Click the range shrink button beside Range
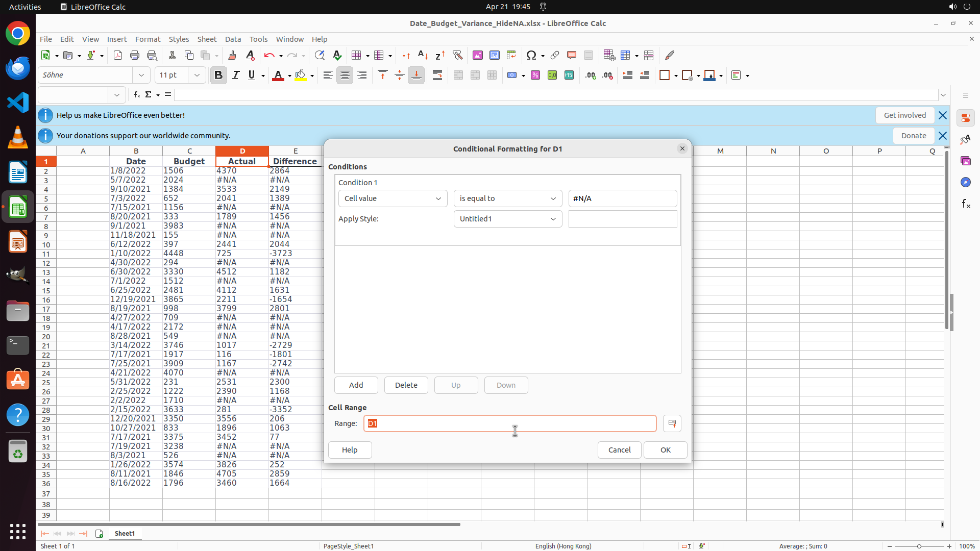 [672, 423]
